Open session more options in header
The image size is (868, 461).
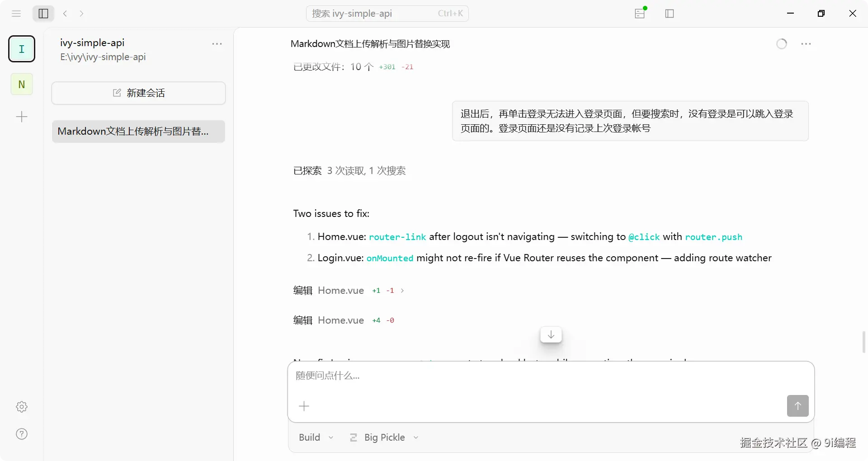[x=806, y=44]
